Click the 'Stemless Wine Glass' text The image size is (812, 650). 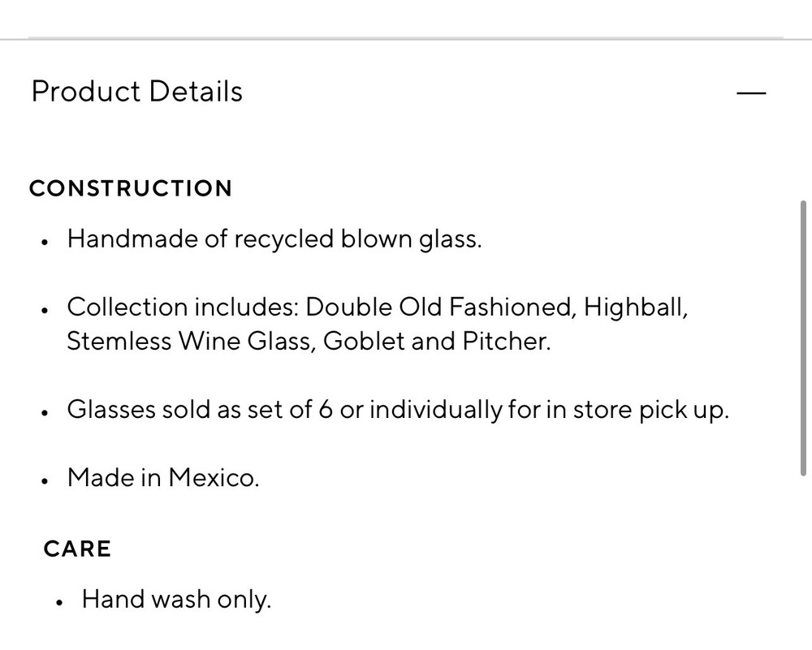[189, 341]
